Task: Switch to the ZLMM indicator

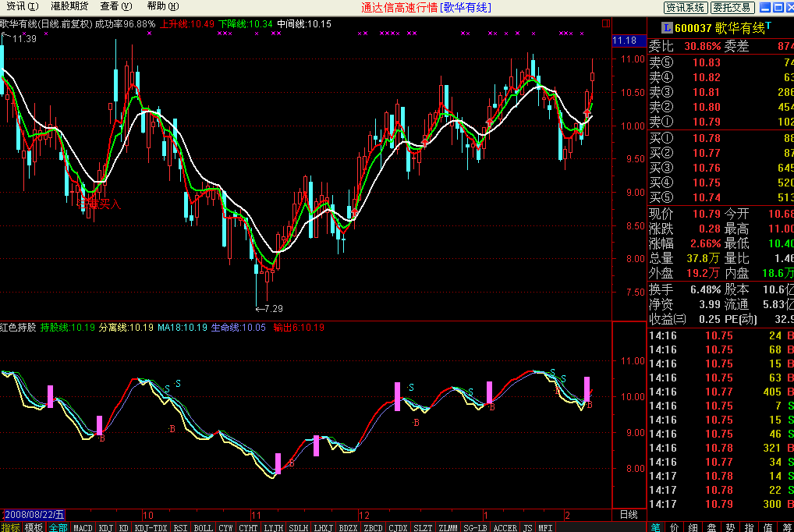Action: tap(448, 528)
